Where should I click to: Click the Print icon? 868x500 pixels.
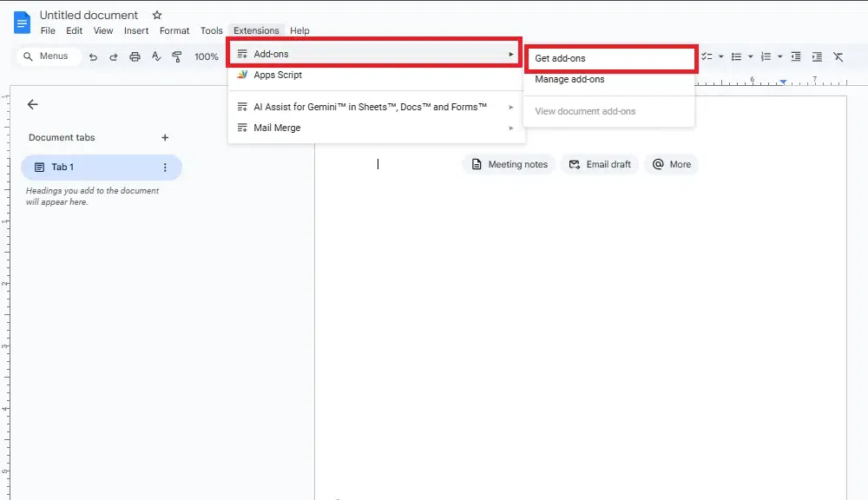click(135, 56)
